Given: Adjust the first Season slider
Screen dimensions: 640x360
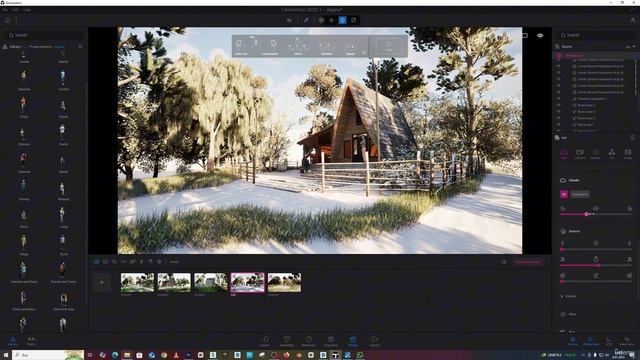Looking at the screenshot, I should pos(596,249).
